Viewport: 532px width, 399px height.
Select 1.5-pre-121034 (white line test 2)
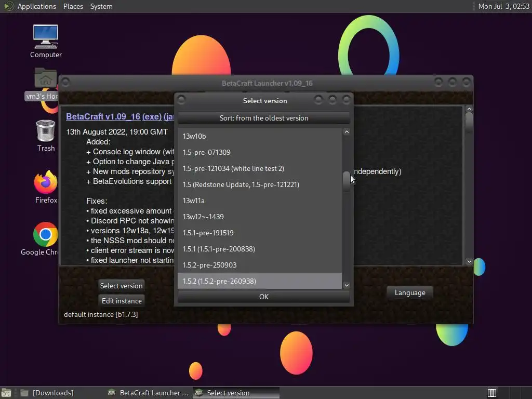(260, 168)
